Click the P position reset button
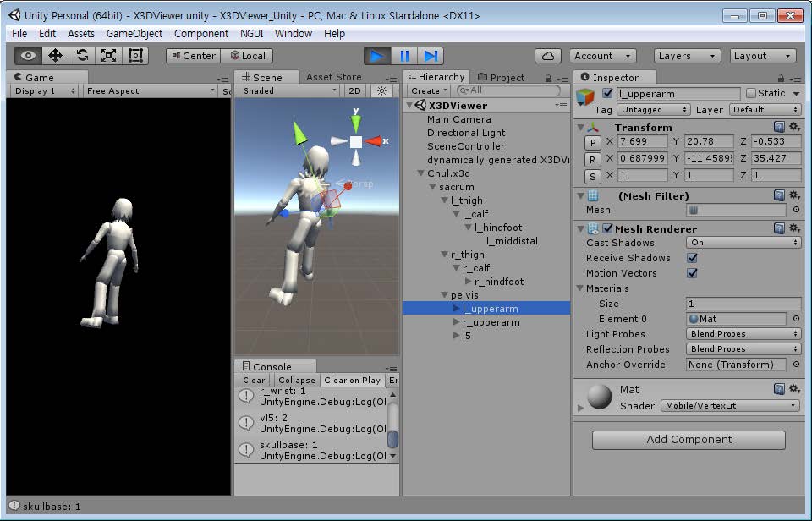The height and width of the screenshot is (521, 812). (592, 142)
